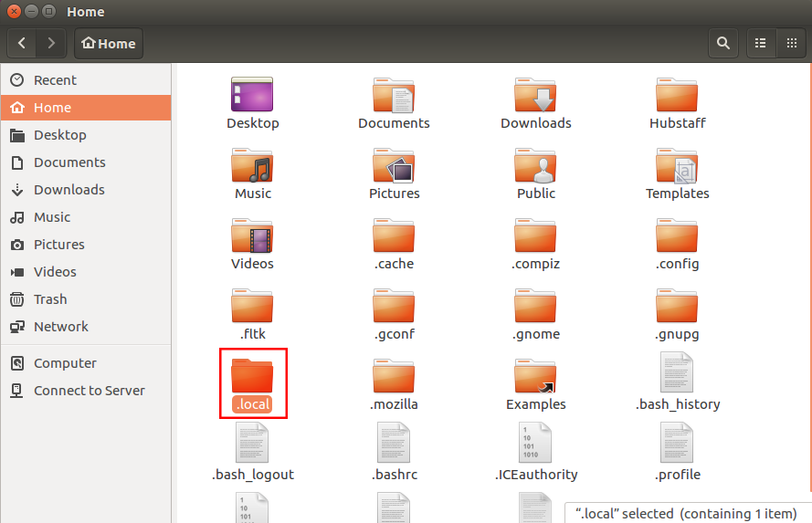This screenshot has height=523, width=812.
Task: Select the .cache folder icon
Action: pyautogui.click(x=394, y=235)
